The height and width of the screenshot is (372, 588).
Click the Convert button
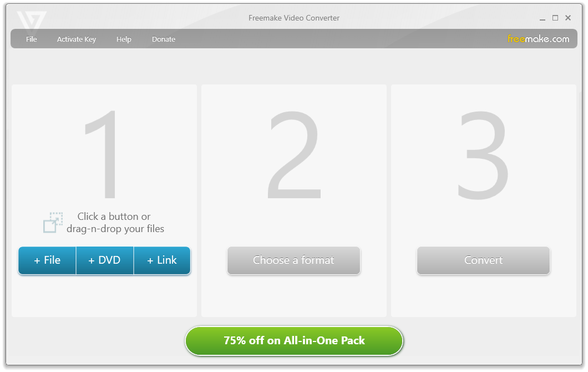point(483,260)
